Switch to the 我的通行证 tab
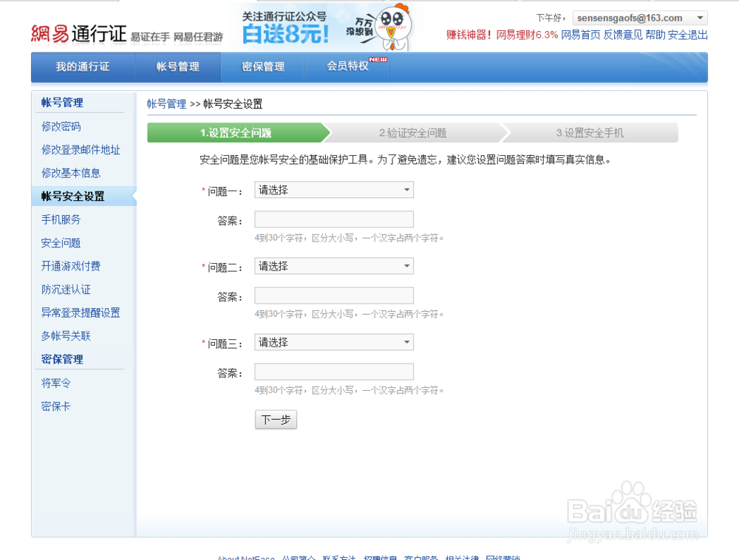739x560 pixels. click(x=81, y=66)
